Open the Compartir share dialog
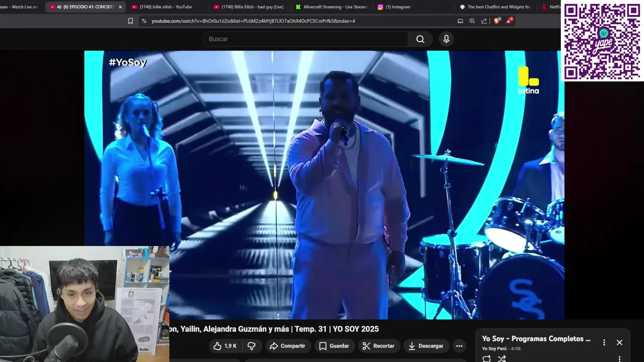Viewport: 644px width, 362px height. point(287,346)
